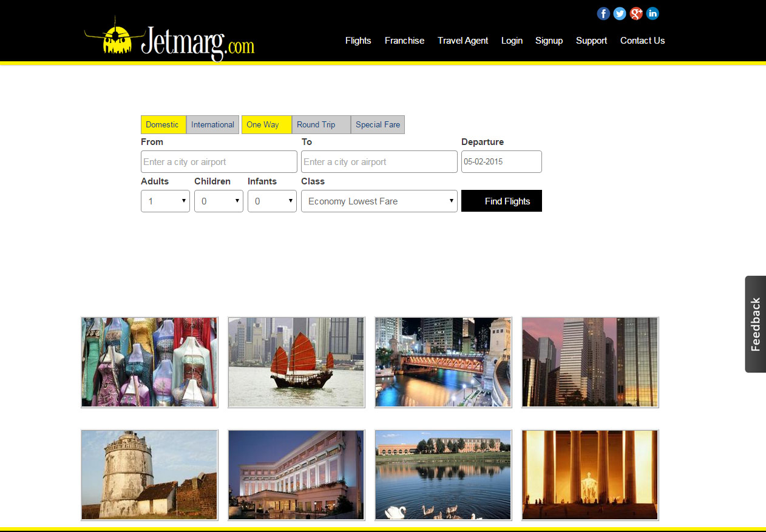Select the Special Fare option
Image resolution: width=766 pixels, height=532 pixels.
378,124
